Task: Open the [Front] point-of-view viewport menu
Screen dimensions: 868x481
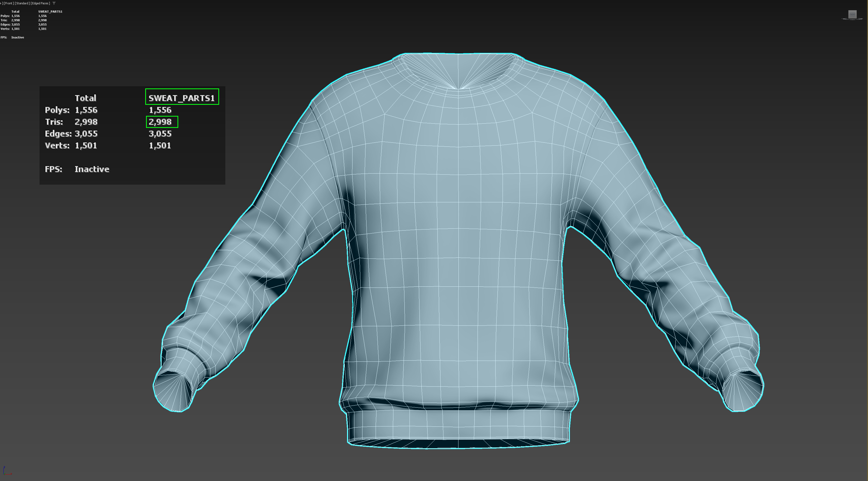Action: pos(8,3)
